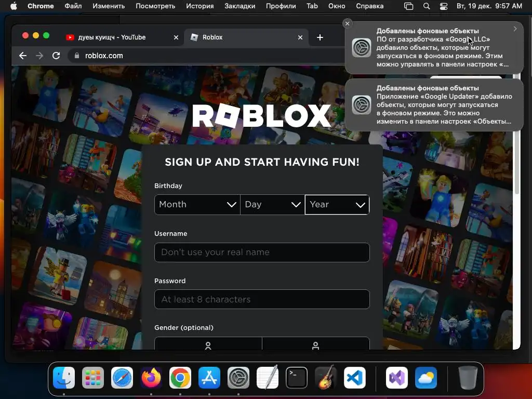532x399 pixels.
Task: Open the Day dropdown
Action: tap(272, 205)
